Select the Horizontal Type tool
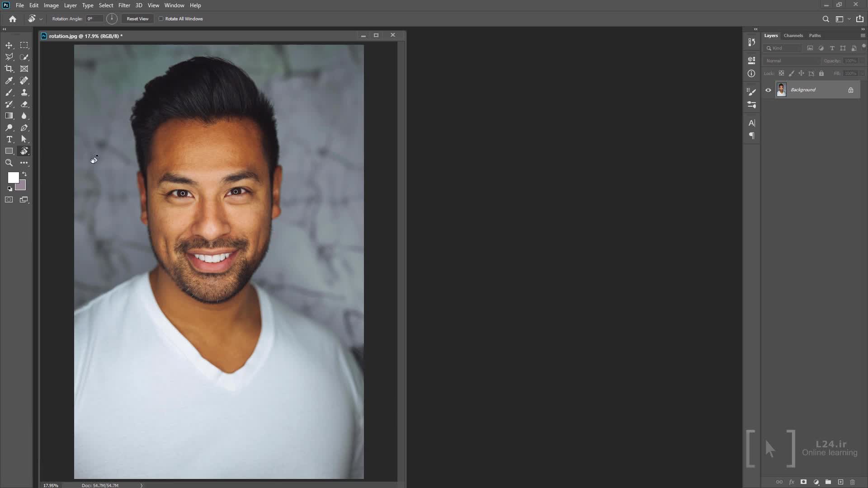Screen dimensions: 868x488 point(9,139)
